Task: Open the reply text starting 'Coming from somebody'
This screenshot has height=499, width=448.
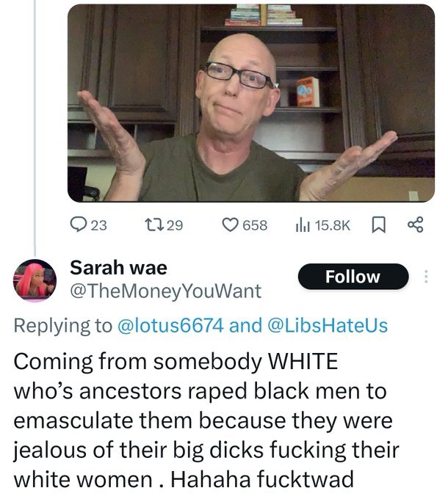Action: (206, 420)
